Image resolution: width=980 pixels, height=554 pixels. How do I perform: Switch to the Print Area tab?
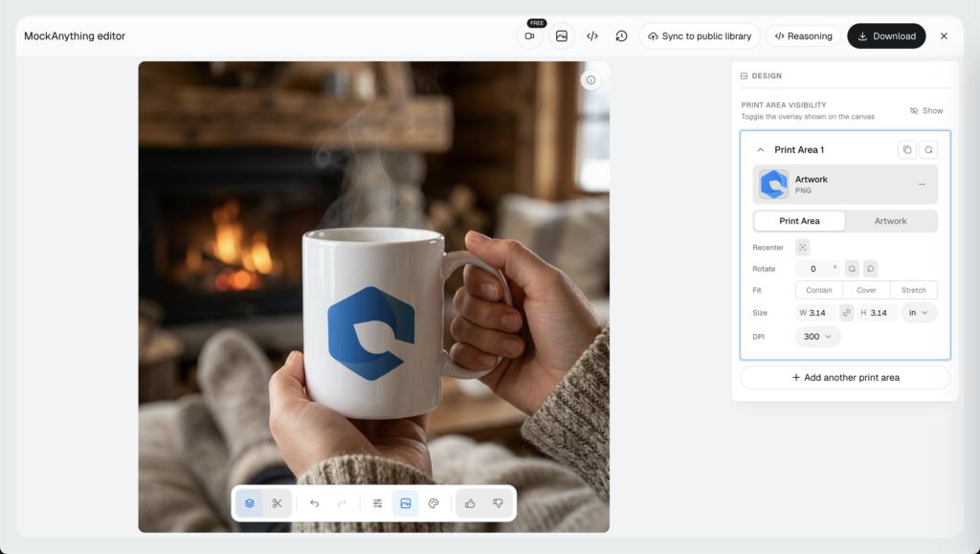pos(799,221)
